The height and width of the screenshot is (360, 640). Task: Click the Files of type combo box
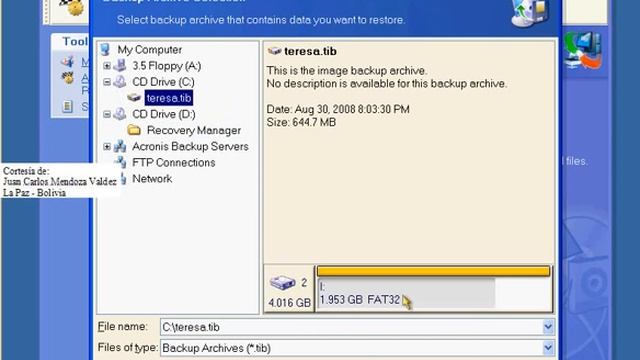click(x=357, y=348)
